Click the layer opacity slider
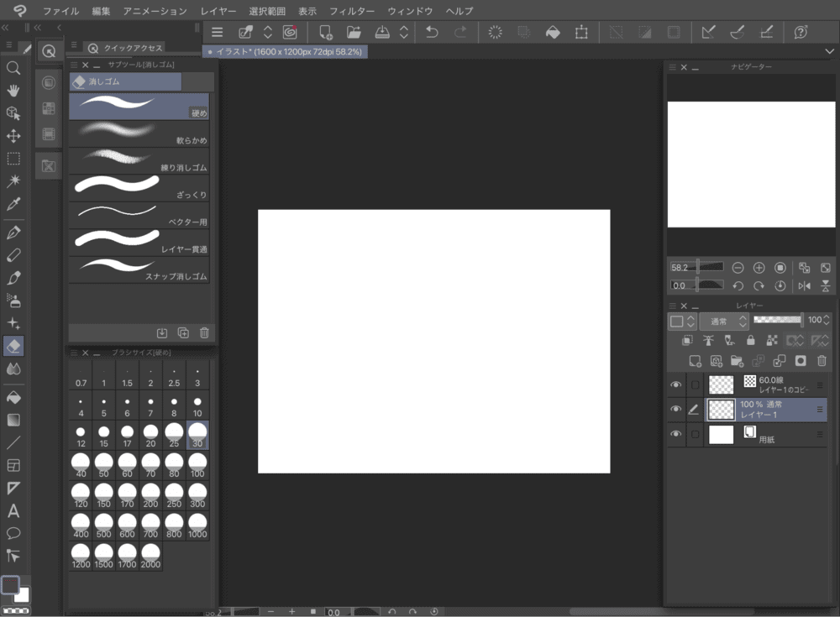The image size is (840, 617). pyautogui.click(x=778, y=320)
